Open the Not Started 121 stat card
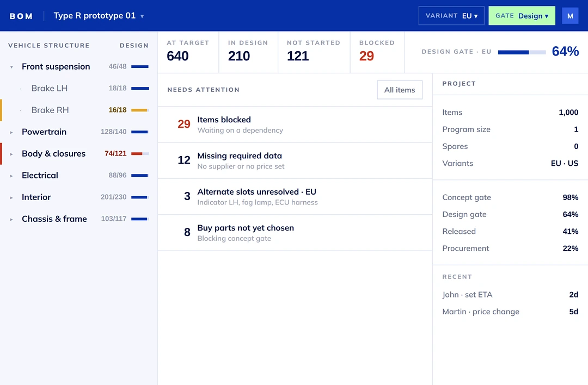 tap(314, 52)
